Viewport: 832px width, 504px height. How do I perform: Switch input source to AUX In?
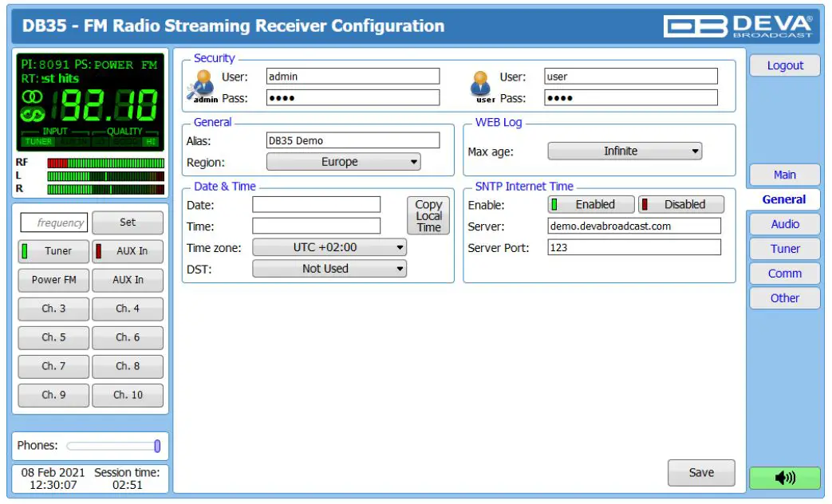point(128,251)
